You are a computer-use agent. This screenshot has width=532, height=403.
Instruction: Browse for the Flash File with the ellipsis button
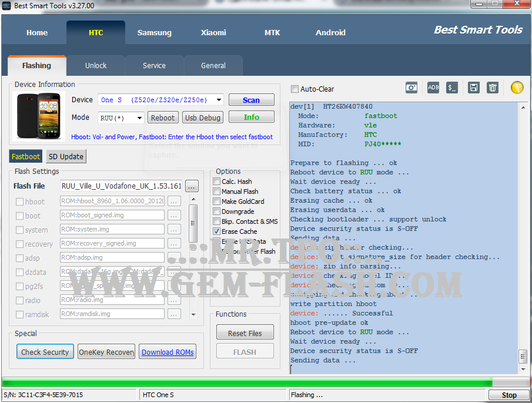tap(192, 186)
